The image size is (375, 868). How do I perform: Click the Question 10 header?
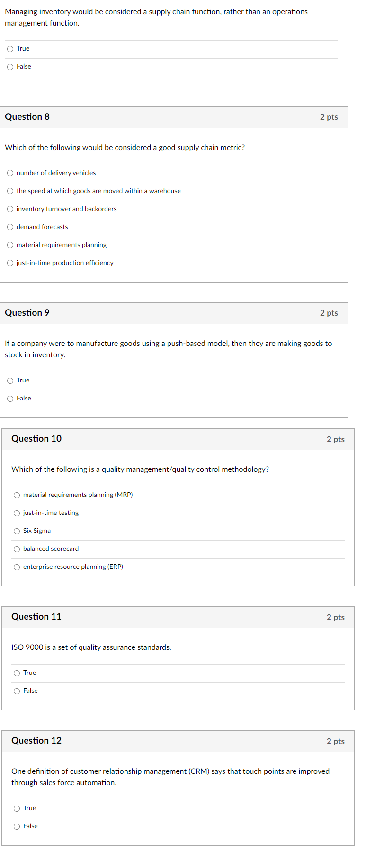pos(36,439)
